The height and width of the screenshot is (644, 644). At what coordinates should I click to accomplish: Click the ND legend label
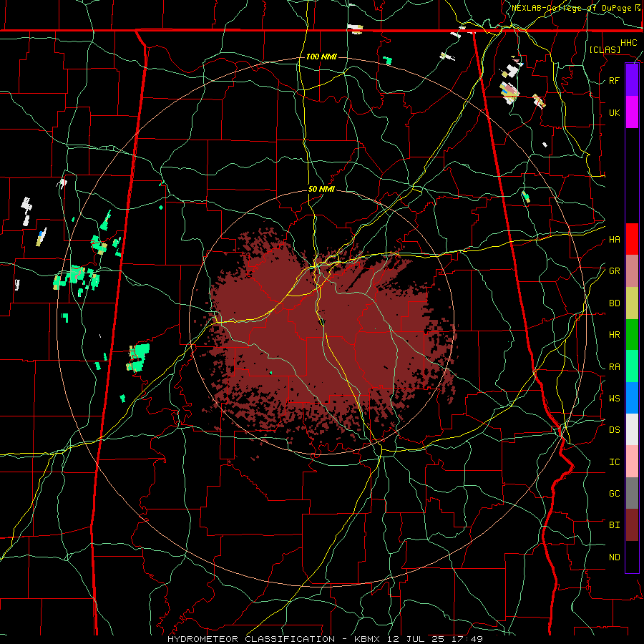[615, 557]
